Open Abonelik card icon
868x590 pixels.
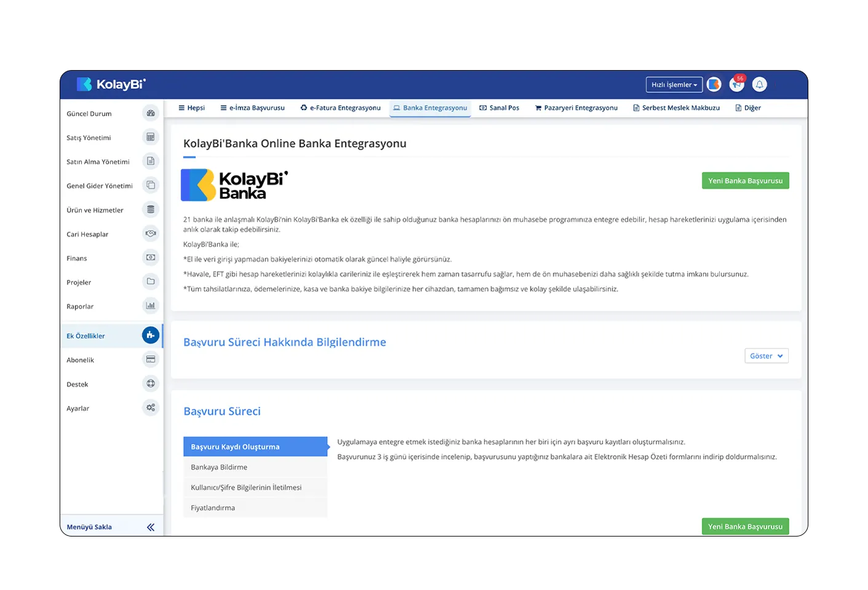151,360
